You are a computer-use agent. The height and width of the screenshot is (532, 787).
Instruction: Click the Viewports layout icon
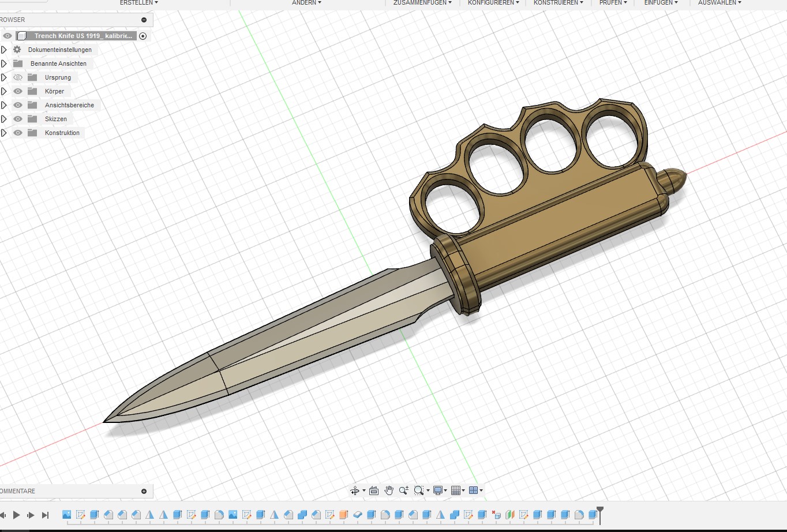[474, 490]
